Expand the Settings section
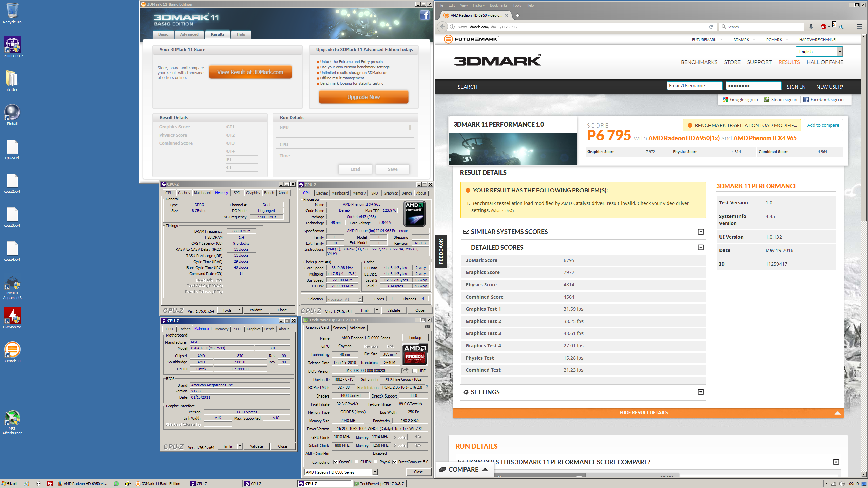 701,392
